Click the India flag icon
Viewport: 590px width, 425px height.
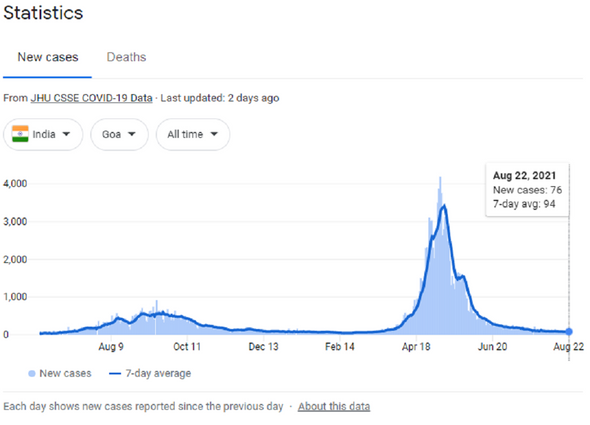(x=20, y=134)
